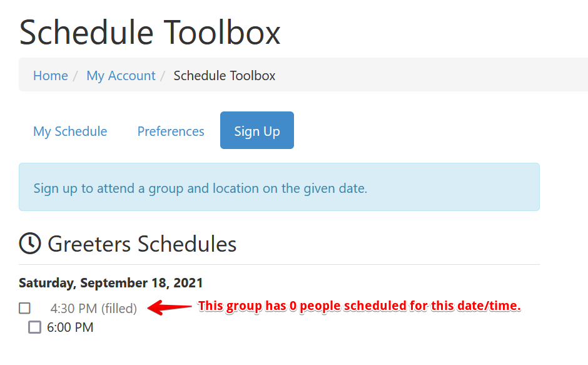The width and height of the screenshot is (588, 365).
Task: Check the 4:30 PM signup checkbox
Action: [x=24, y=308]
